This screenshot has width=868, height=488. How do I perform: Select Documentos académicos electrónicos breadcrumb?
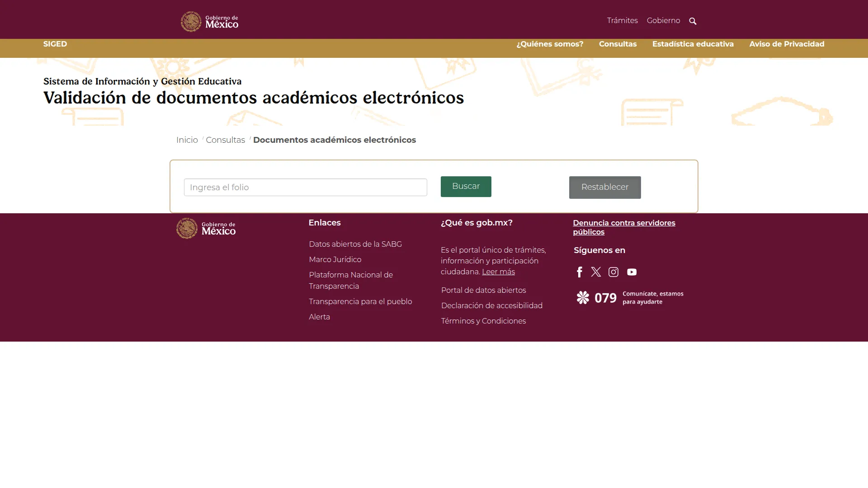pyautogui.click(x=335, y=140)
